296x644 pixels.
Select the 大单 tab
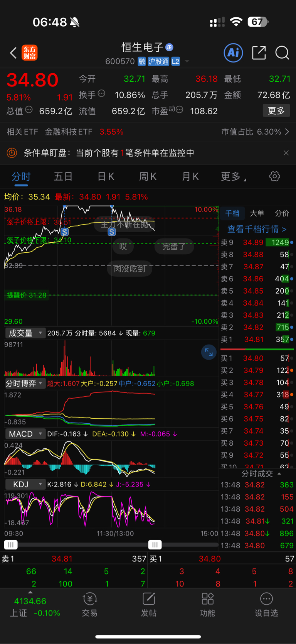(257, 213)
